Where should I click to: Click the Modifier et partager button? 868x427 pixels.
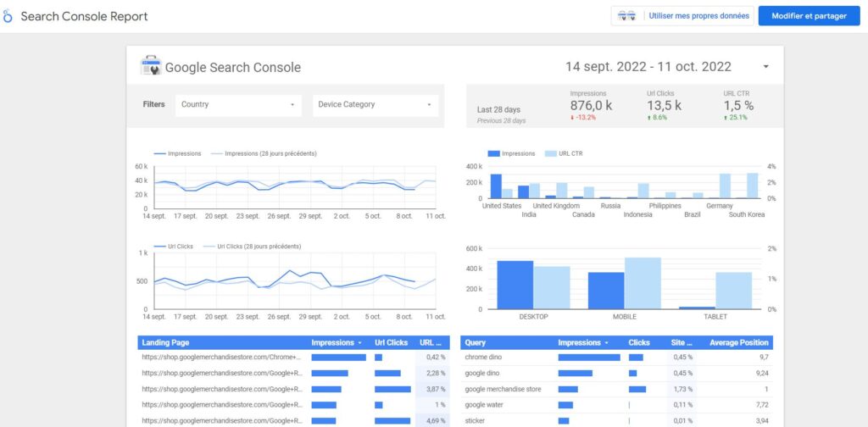(809, 16)
